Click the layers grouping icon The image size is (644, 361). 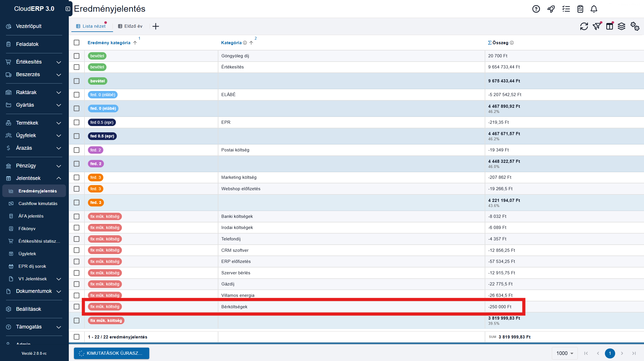pyautogui.click(x=621, y=27)
